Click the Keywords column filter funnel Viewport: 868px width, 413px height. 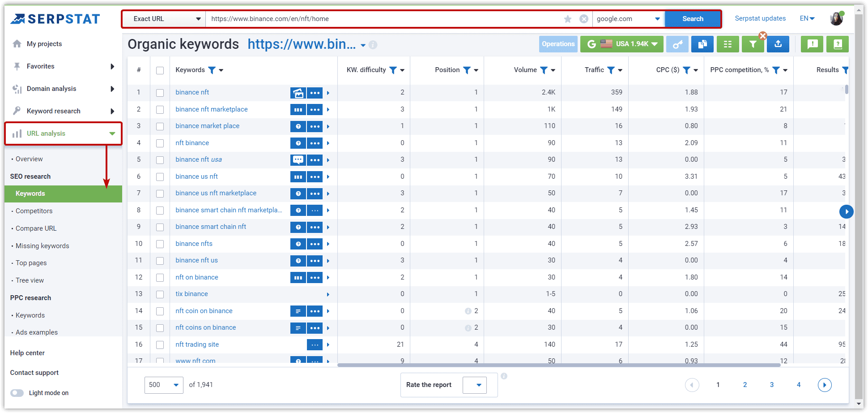pos(212,70)
